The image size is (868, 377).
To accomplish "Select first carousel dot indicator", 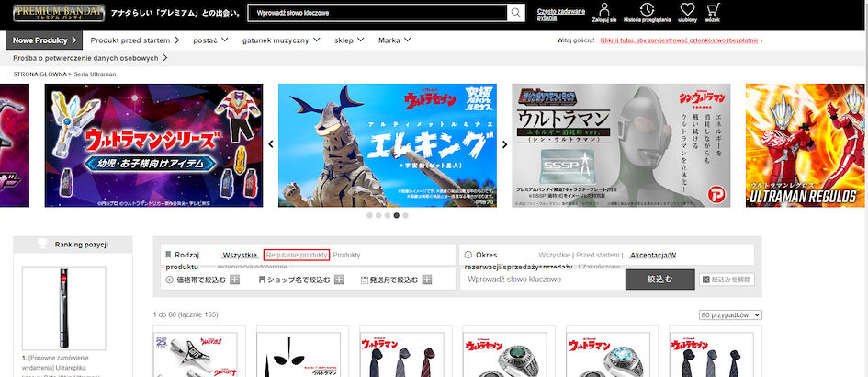I will [x=369, y=215].
